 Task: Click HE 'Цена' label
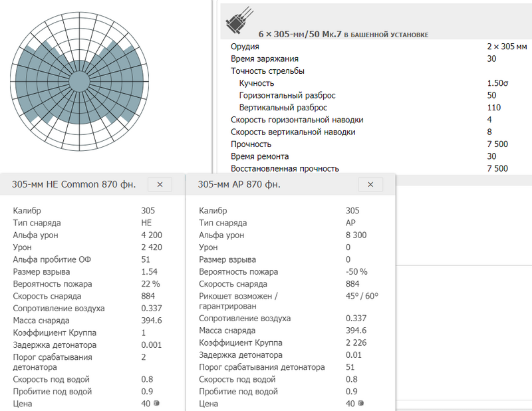click(x=23, y=404)
